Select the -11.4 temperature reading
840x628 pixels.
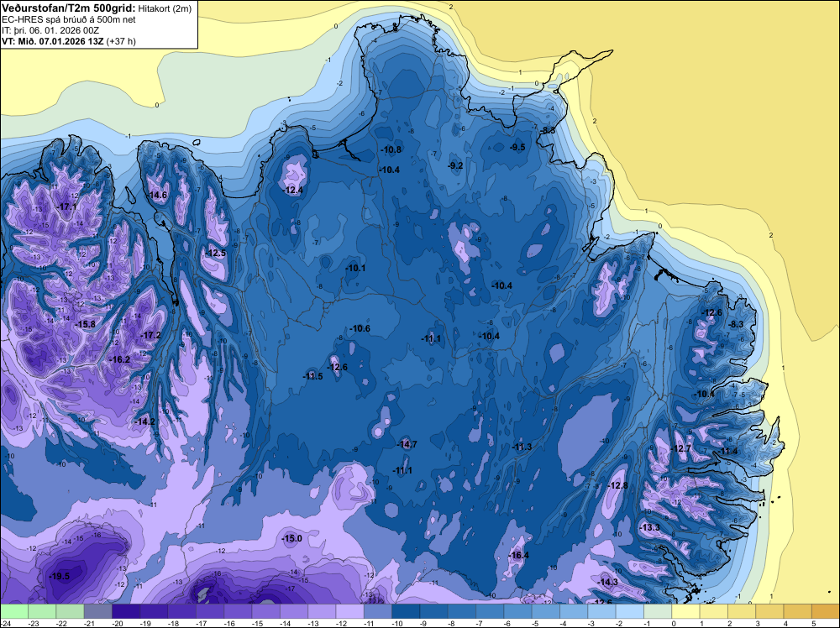click(728, 451)
